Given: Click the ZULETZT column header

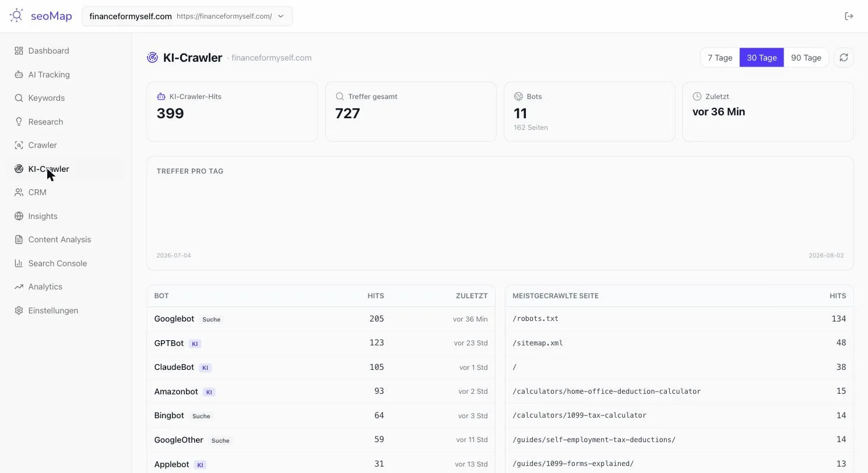Looking at the screenshot, I should click(x=472, y=296).
